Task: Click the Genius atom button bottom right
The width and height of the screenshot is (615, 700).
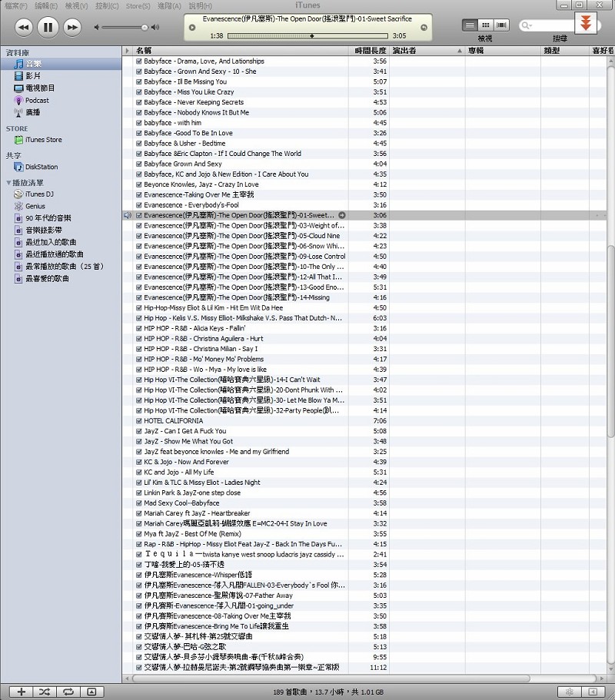Action: [x=570, y=692]
